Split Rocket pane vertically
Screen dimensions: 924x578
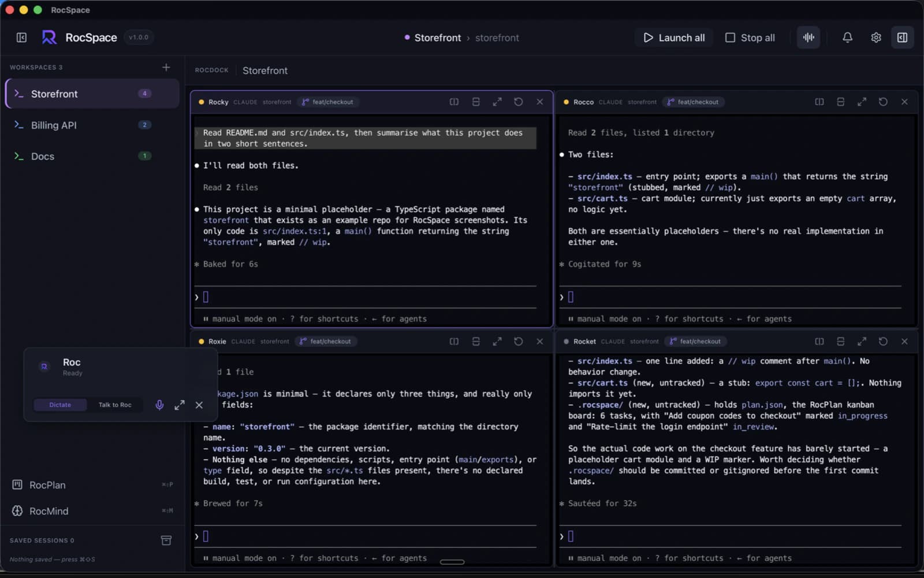tap(819, 342)
